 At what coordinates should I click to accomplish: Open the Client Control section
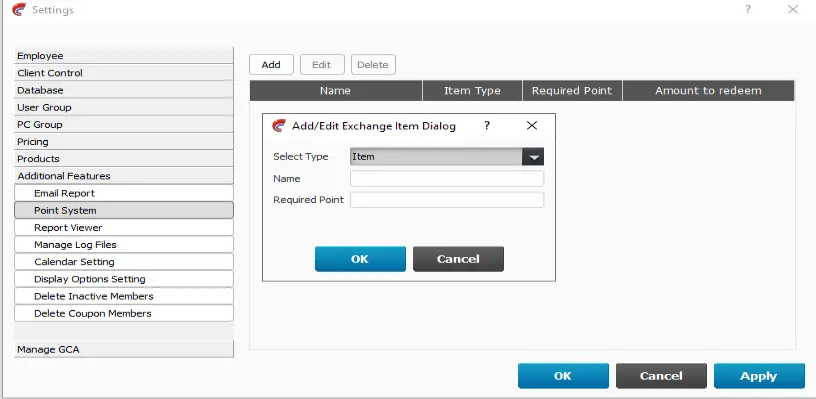point(124,73)
